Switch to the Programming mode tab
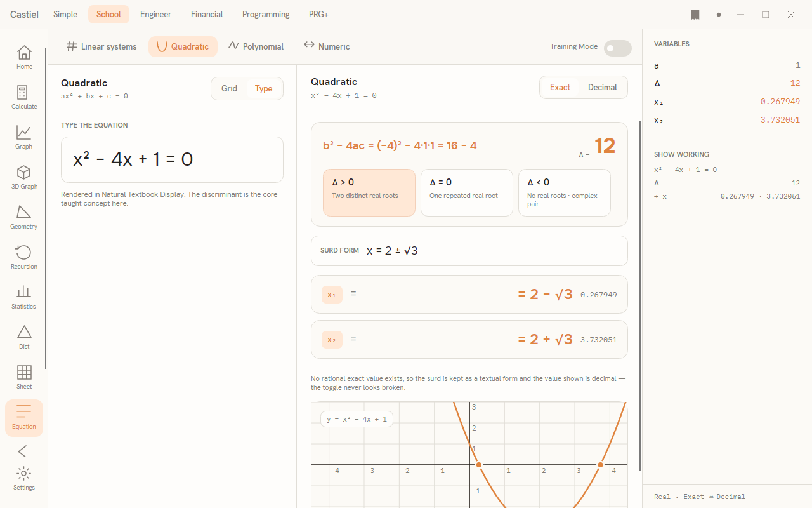Image resolution: width=812 pixels, height=508 pixels. 266,14
